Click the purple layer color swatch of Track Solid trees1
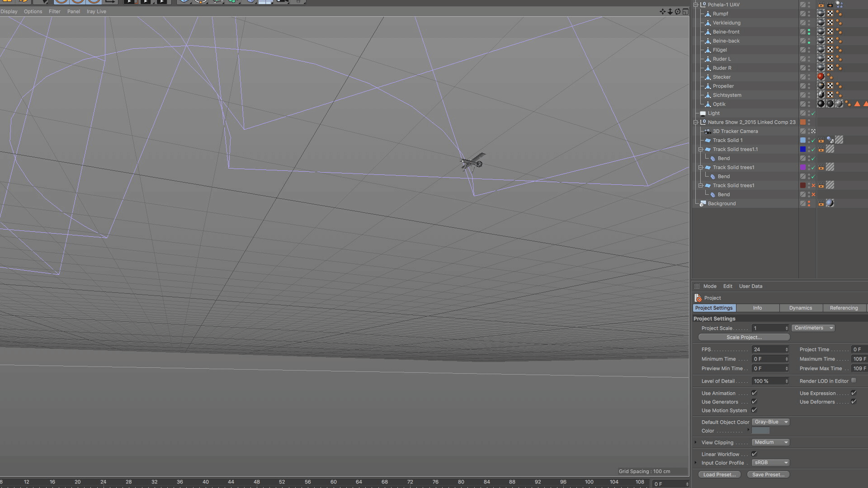Image resolution: width=868 pixels, height=488 pixels. 802,167
